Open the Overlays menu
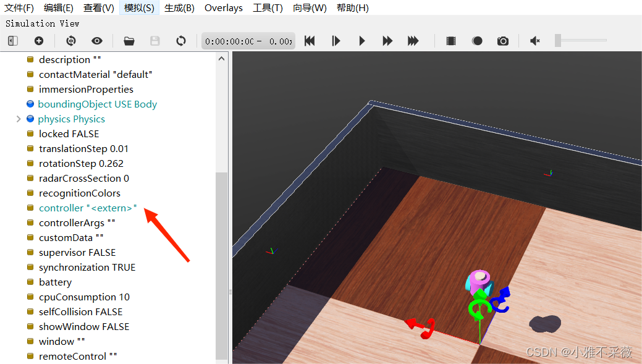Image resolution: width=642 pixels, height=364 pixels. (224, 7)
